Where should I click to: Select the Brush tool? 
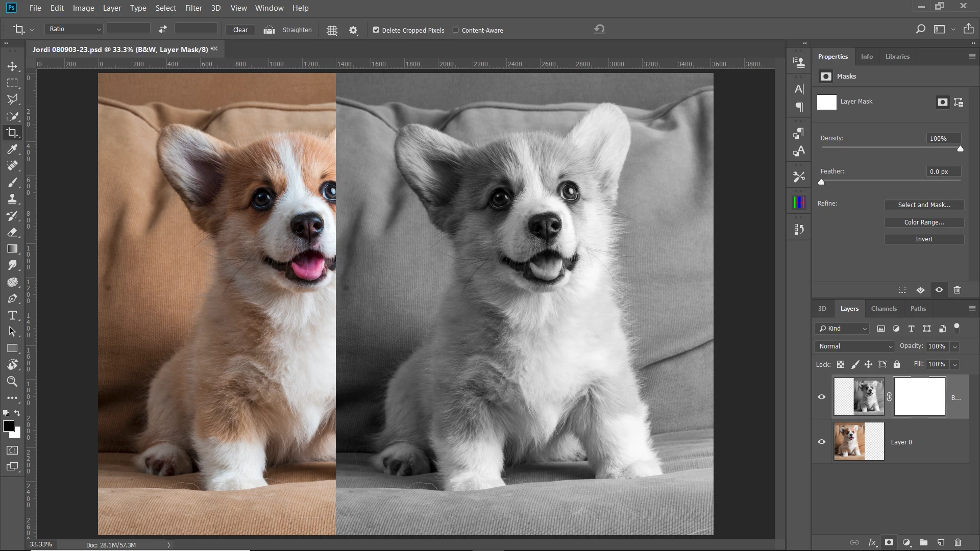[x=12, y=182]
